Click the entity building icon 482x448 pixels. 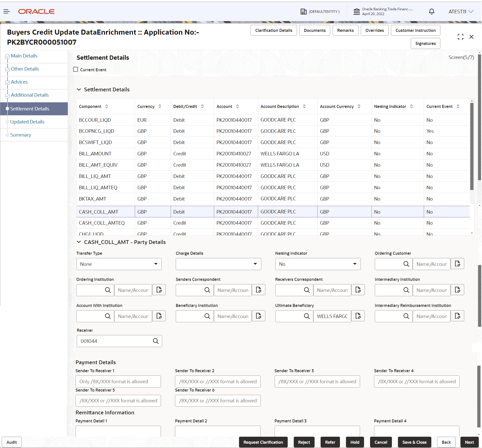pos(304,12)
